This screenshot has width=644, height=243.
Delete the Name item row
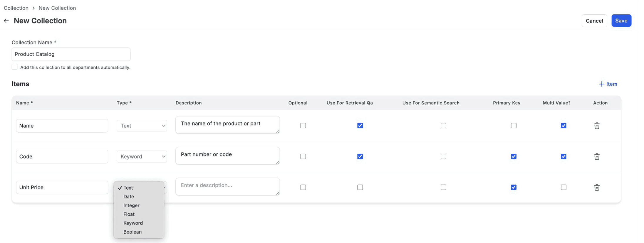tap(596, 126)
